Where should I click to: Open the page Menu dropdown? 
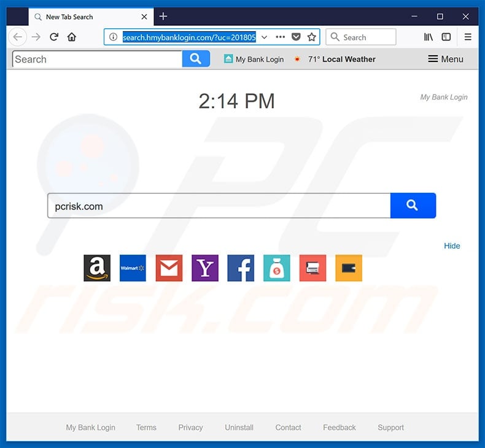pos(446,59)
